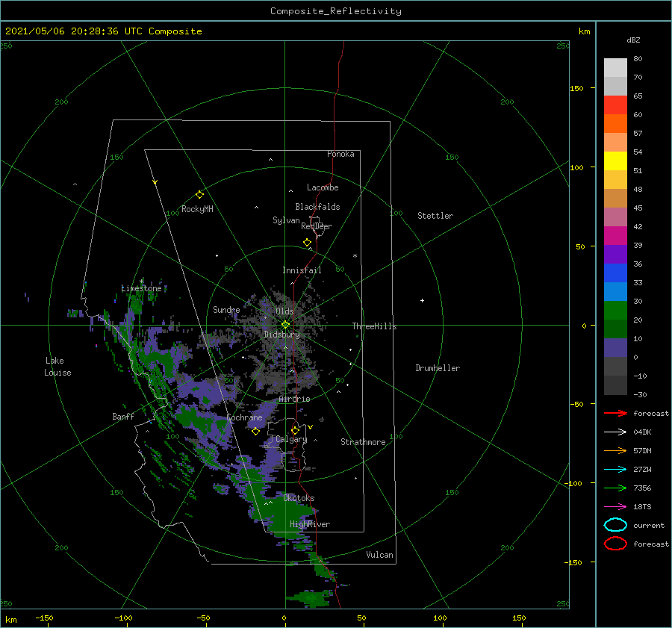
Task: Click the blue 33-36 dBZ color swatch
Action: 615,273
